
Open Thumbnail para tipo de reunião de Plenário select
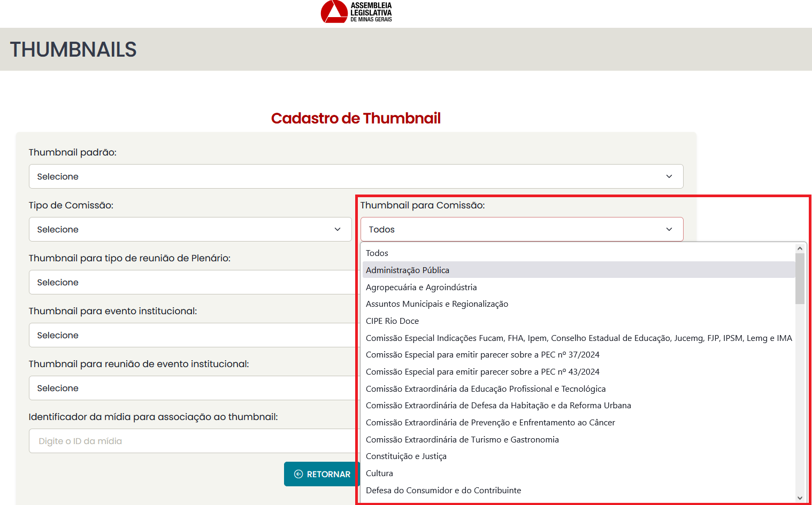click(x=193, y=282)
